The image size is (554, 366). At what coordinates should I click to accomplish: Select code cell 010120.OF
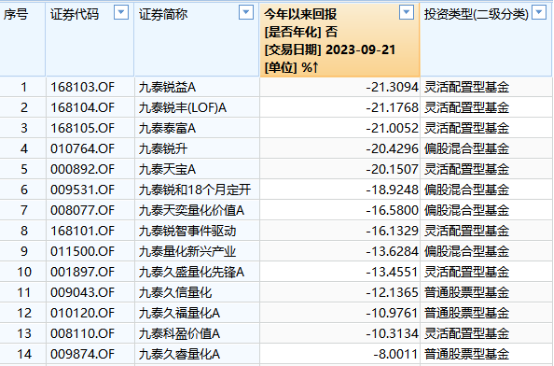(x=82, y=313)
